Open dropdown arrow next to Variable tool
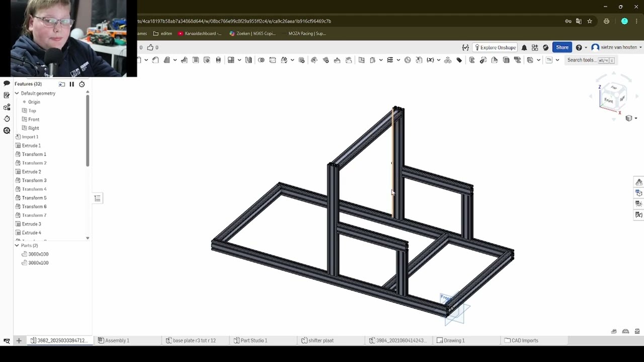The height and width of the screenshot is (362, 644). (x=439, y=60)
